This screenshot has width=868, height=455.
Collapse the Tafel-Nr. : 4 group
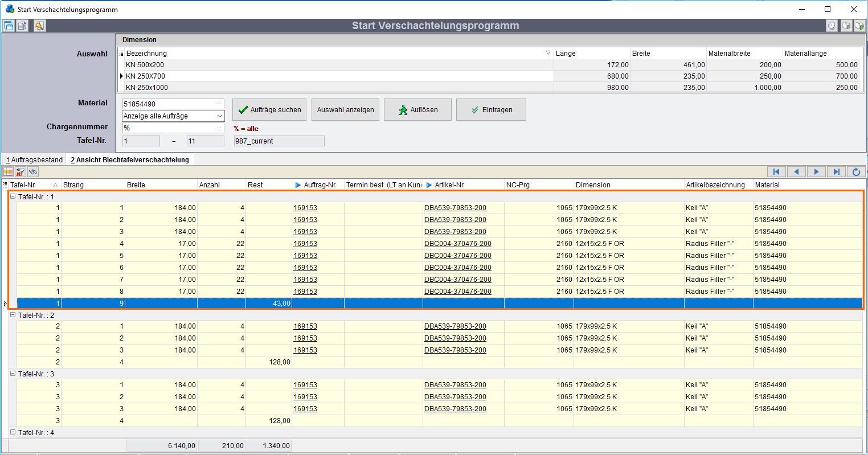click(13, 432)
